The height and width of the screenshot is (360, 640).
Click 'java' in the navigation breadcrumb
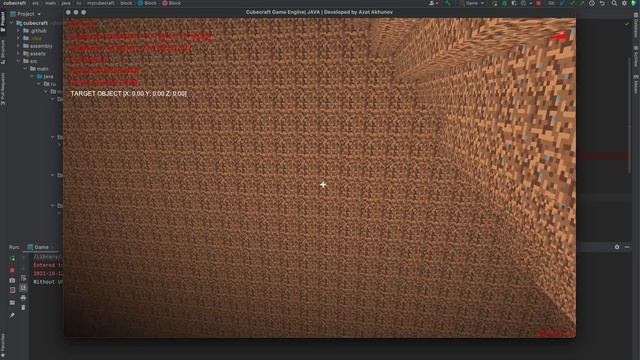tap(66, 3)
